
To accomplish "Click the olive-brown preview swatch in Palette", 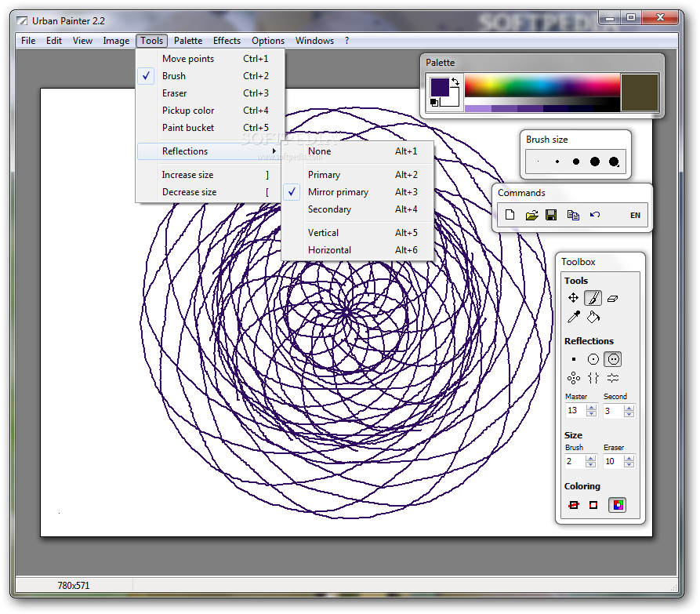I will 640,93.
